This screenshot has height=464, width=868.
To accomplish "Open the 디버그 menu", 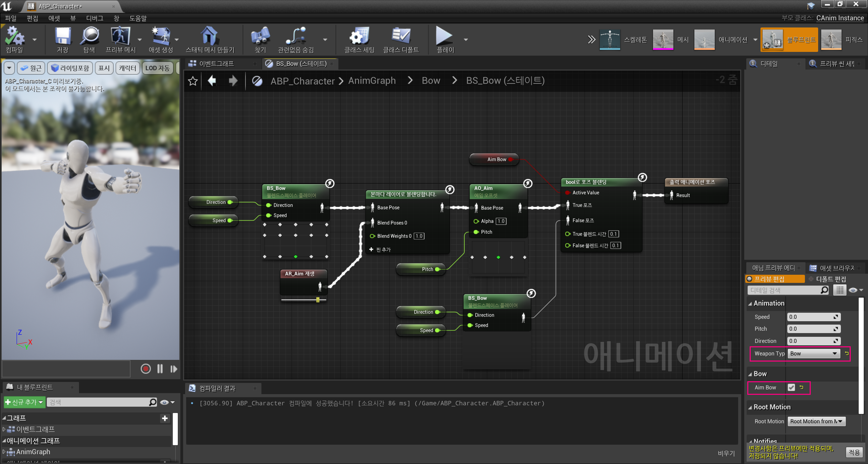I will (95, 18).
